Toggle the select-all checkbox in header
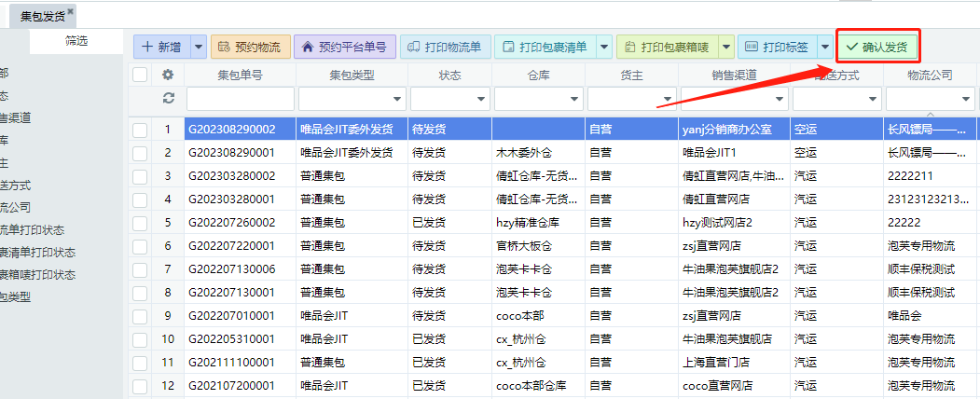Screen dimensions: 980x399 click(x=140, y=76)
